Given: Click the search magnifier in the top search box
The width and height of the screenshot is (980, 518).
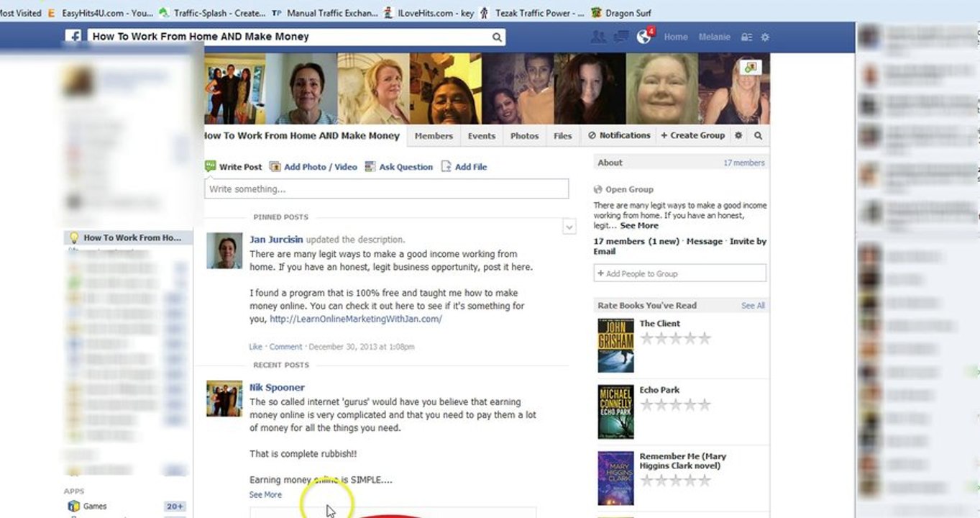Looking at the screenshot, I should pyautogui.click(x=497, y=37).
